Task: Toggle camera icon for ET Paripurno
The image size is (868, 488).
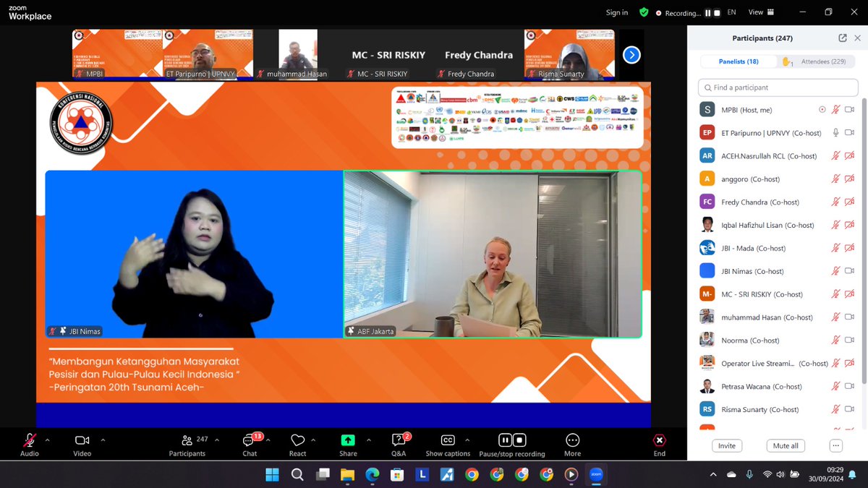Action: coord(850,133)
